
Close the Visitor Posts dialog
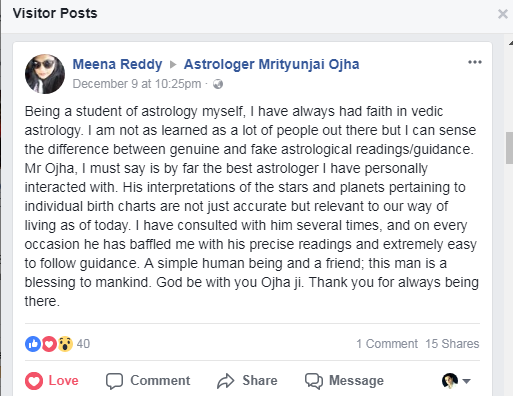pos(503,14)
